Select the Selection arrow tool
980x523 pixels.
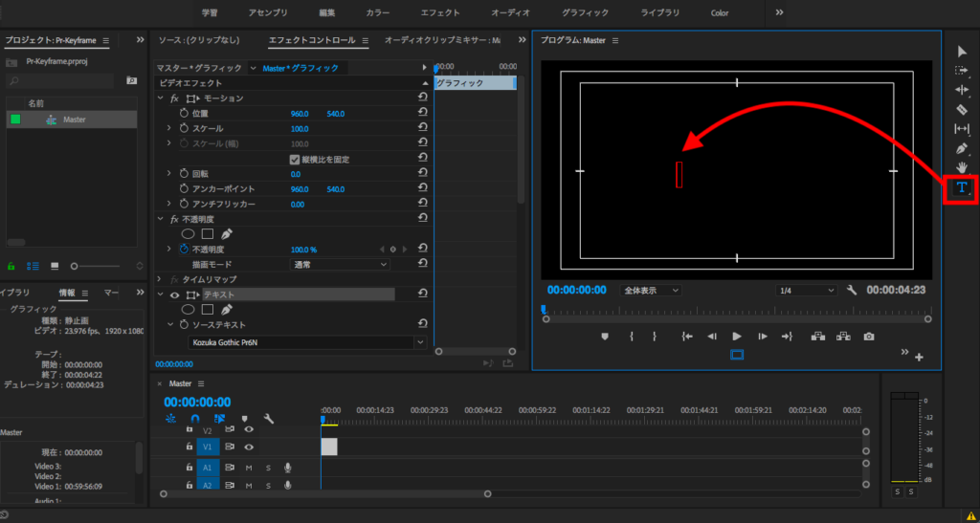962,51
